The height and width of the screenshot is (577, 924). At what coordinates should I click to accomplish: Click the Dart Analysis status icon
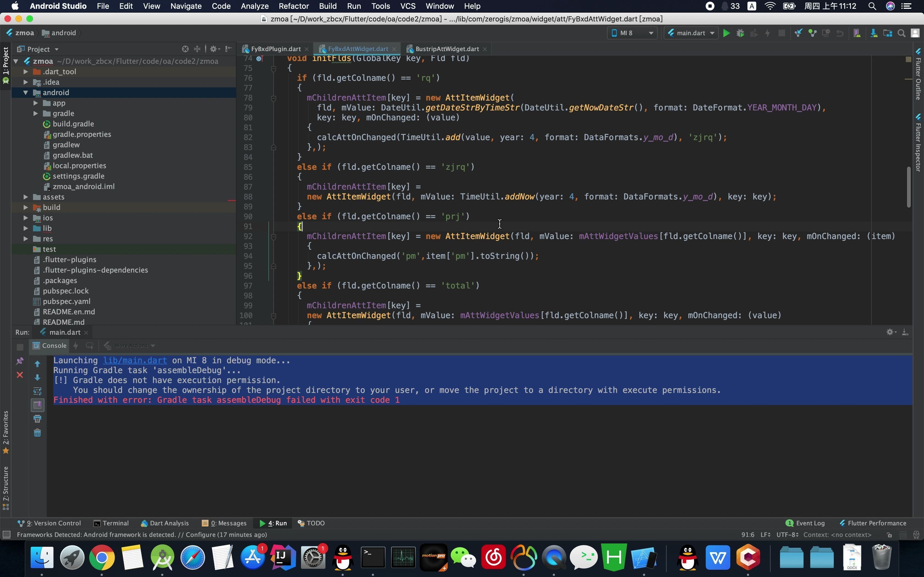click(x=142, y=523)
